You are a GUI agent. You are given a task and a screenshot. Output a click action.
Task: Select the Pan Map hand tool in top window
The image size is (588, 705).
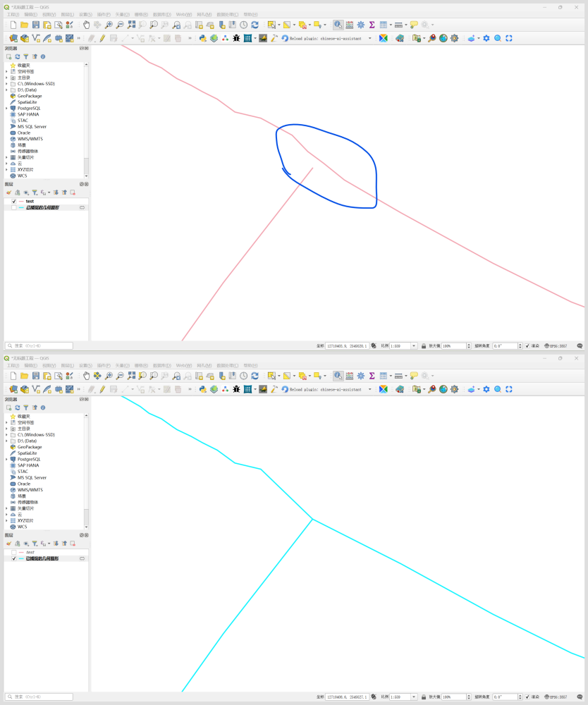(x=86, y=25)
